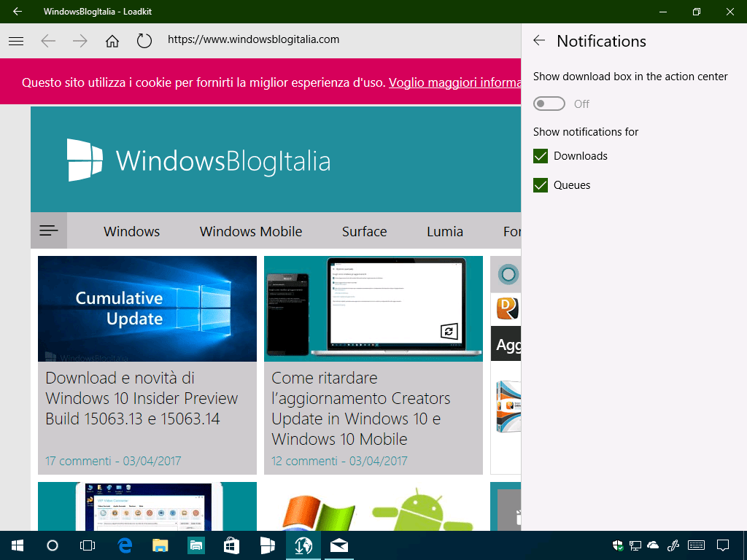The height and width of the screenshot is (560, 747).
Task: Click the tablet video converter thumbnail
Action: point(147,506)
